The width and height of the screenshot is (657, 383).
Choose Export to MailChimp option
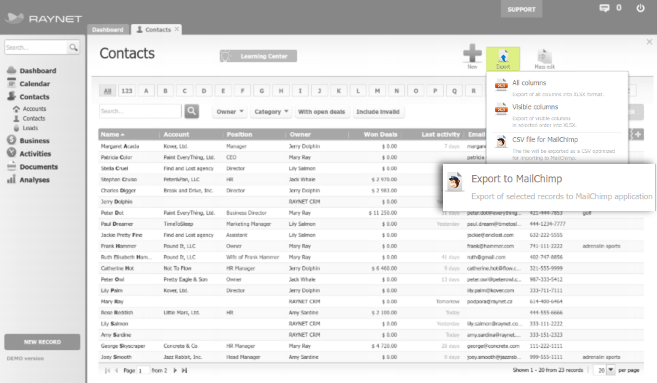coord(549,187)
